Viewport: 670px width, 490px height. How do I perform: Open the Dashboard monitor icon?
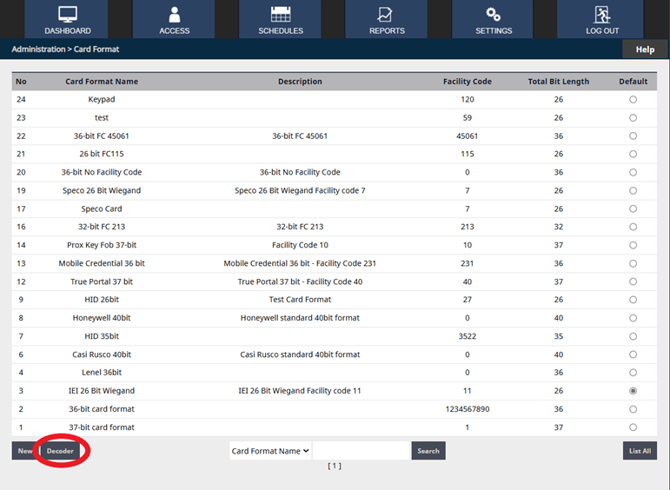[67, 14]
